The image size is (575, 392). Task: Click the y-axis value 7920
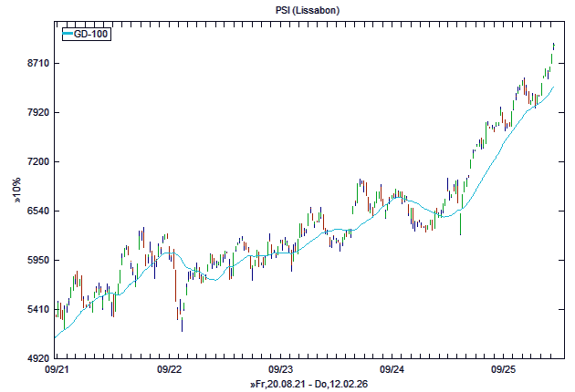tap(38, 112)
